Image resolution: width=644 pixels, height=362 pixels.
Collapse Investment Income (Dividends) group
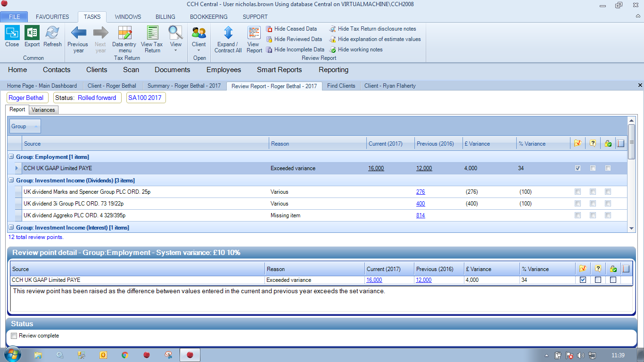point(11,181)
